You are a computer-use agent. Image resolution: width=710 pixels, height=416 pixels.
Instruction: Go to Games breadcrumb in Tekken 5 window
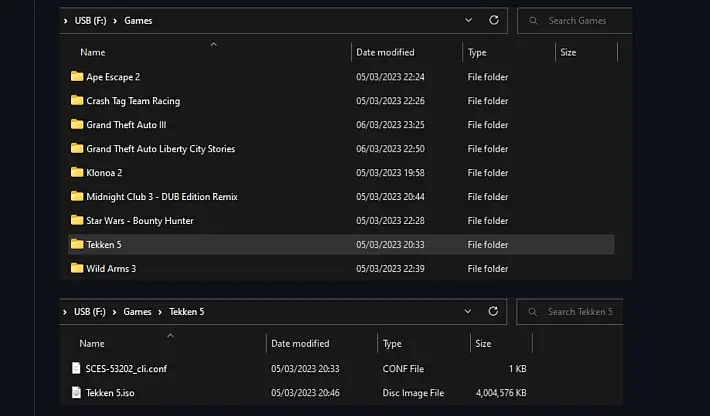coord(137,311)
